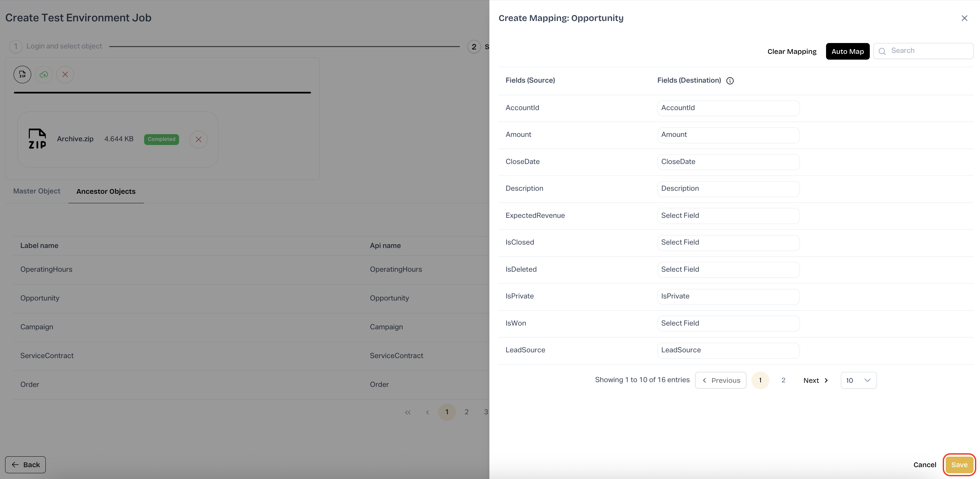Open the IsDeleted Select Field dropdown

(x=728, y=270)
